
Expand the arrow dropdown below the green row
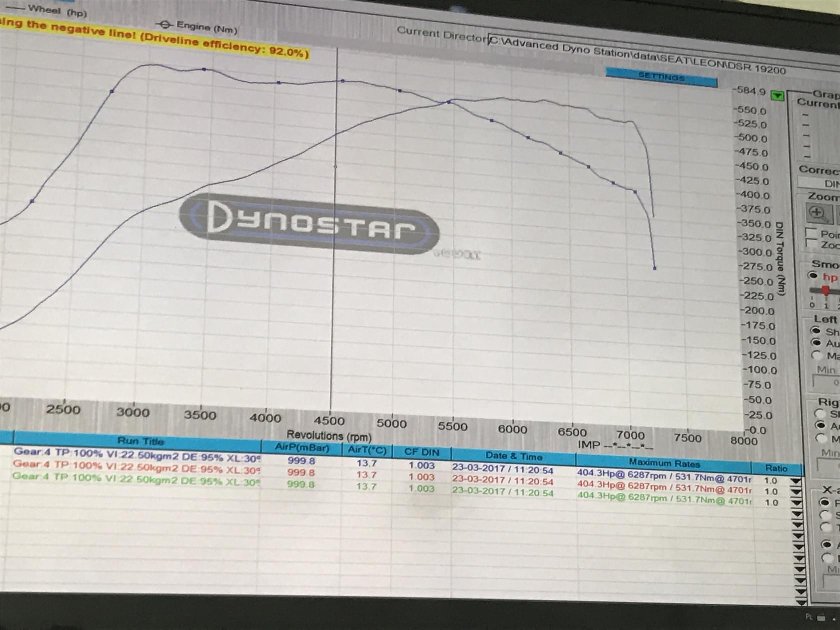coord(797,515)
